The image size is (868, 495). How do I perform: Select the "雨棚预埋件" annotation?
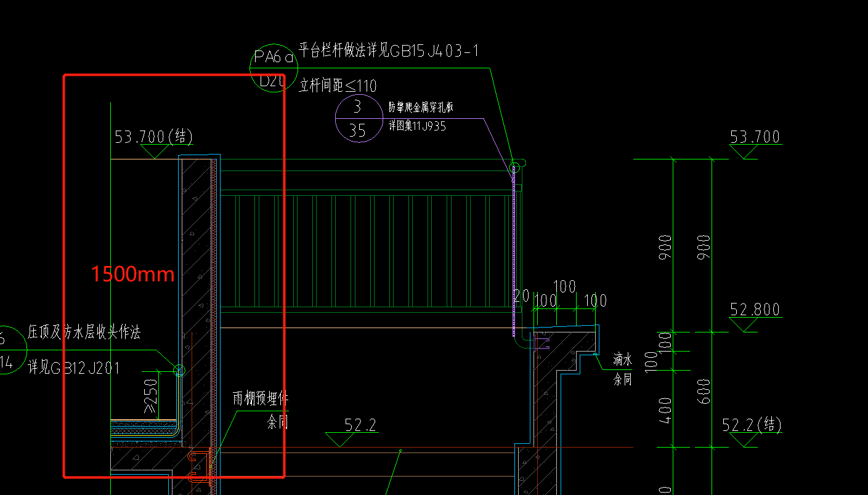tap(261, 398)
